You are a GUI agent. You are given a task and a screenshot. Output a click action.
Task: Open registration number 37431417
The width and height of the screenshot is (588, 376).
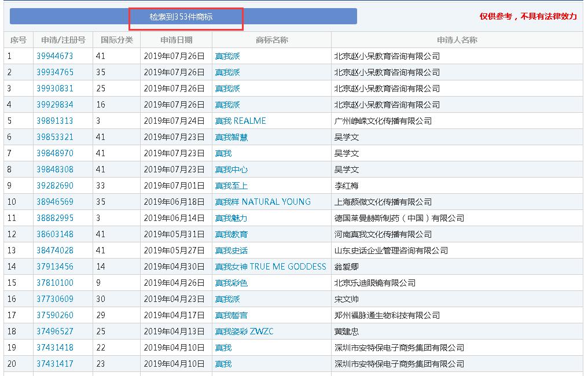pos(55,364)
